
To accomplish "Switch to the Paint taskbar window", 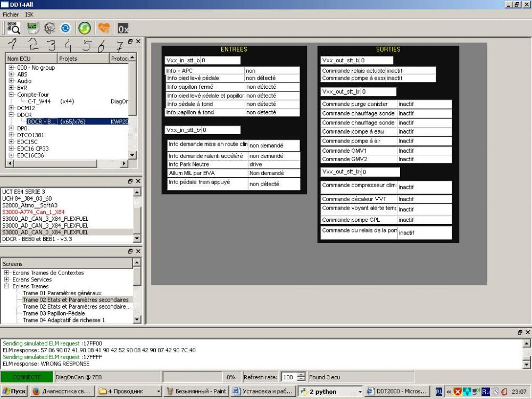I will click(196, 391).
